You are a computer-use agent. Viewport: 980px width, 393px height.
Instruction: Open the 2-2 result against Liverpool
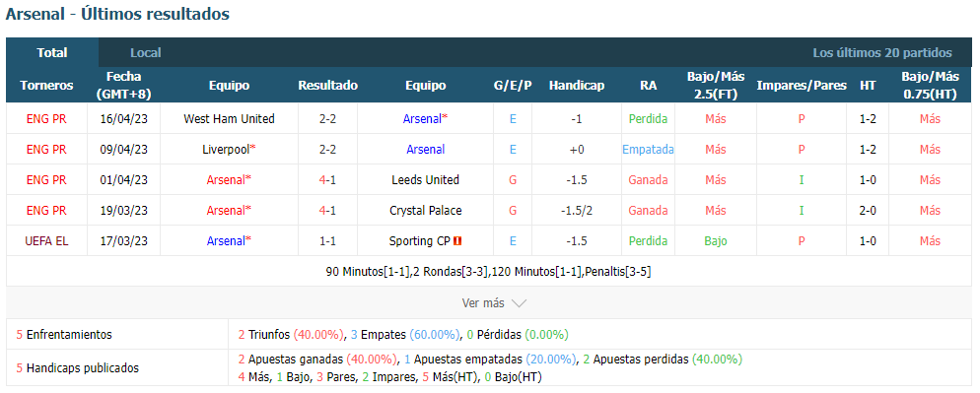[x=327, y=150]
